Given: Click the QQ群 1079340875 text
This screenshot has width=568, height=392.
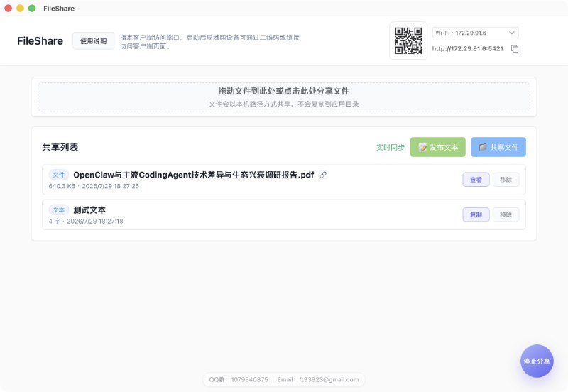Looking at the screenshot, I should (239, 380).
